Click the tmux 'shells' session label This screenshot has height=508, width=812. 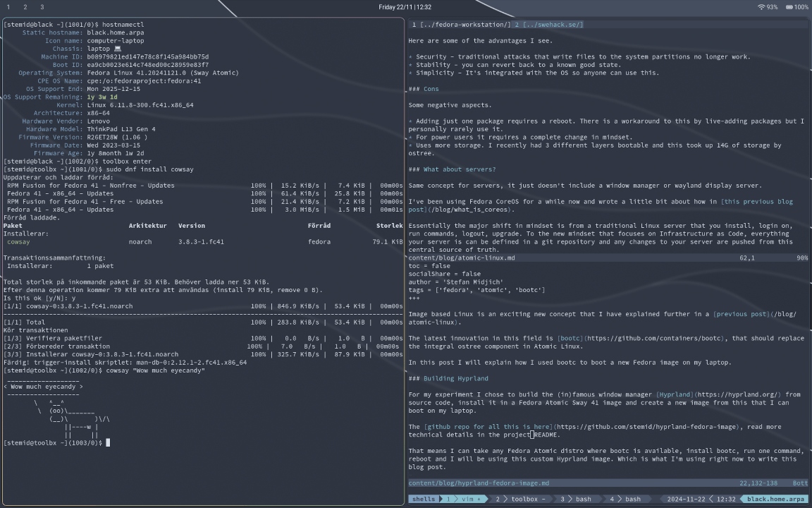coord(423,499)
